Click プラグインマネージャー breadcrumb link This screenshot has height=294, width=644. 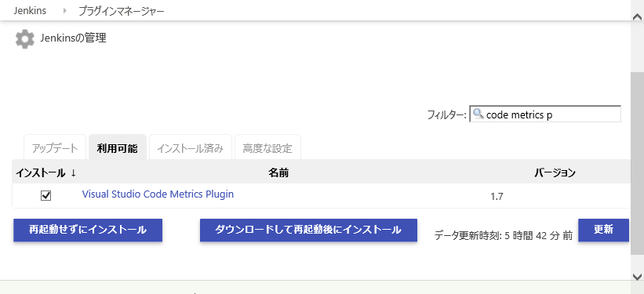(x=121, y=11)
